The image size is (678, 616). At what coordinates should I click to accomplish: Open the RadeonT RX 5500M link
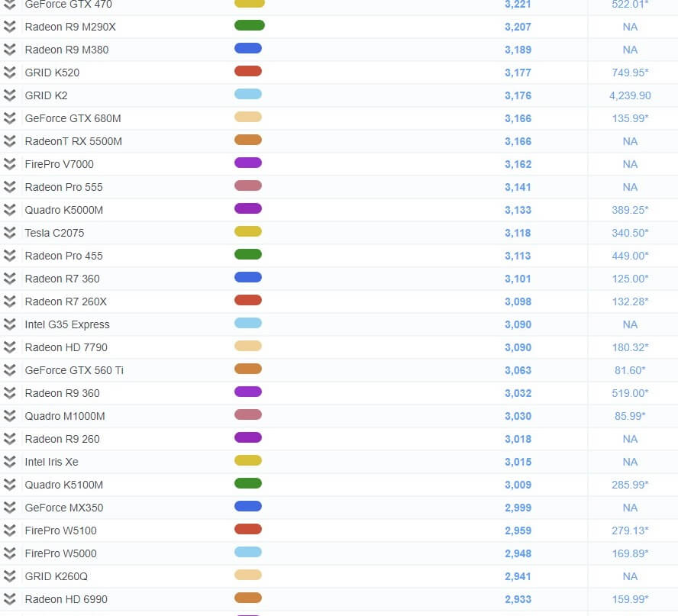[73, 141]
